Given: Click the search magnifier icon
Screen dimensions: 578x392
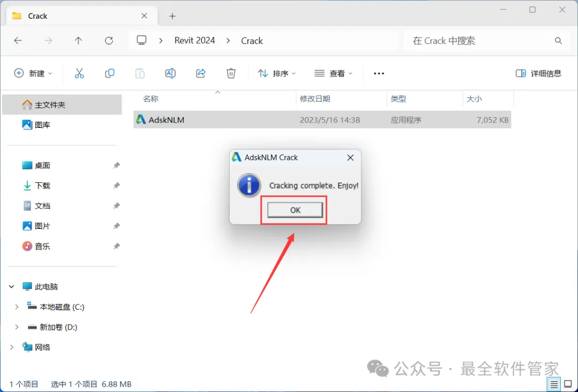Looking at the screenshot, I should (x=558, y=41).
